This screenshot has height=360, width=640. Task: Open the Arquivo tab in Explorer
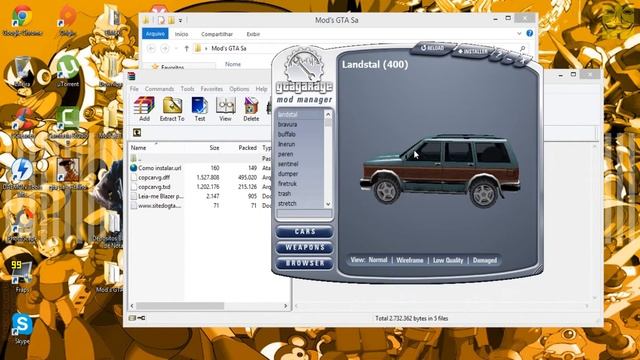(x=155, y=34)
